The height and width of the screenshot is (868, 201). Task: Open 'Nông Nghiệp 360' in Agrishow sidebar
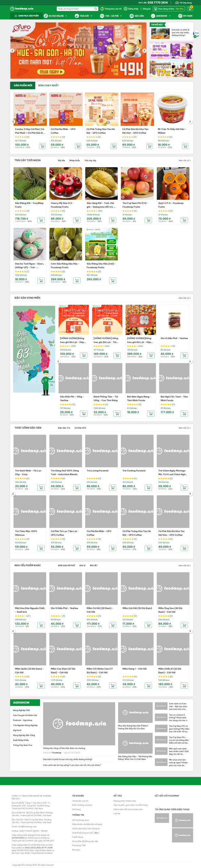point(21,710)
